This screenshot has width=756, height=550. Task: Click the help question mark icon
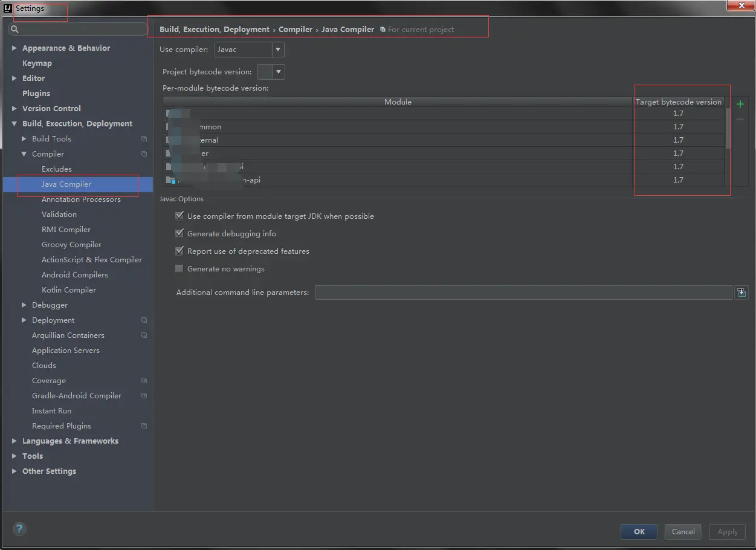click(19, 529)
